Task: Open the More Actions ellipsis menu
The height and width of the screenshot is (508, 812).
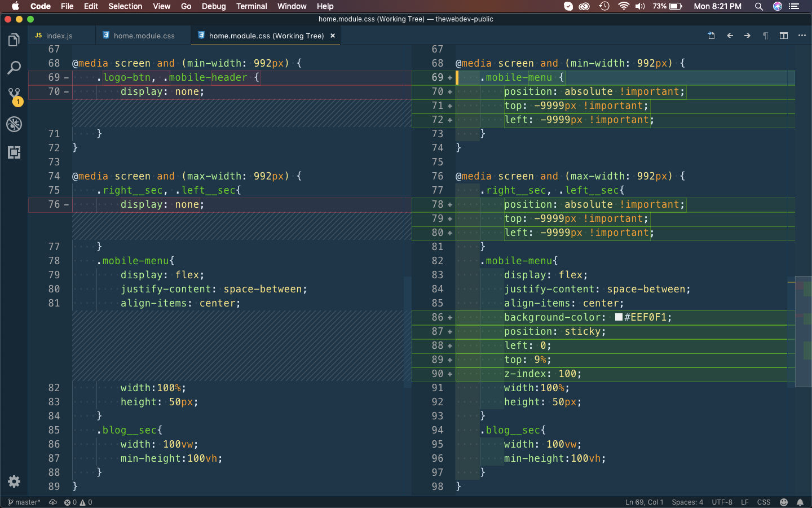Action: tap(802, 36)
